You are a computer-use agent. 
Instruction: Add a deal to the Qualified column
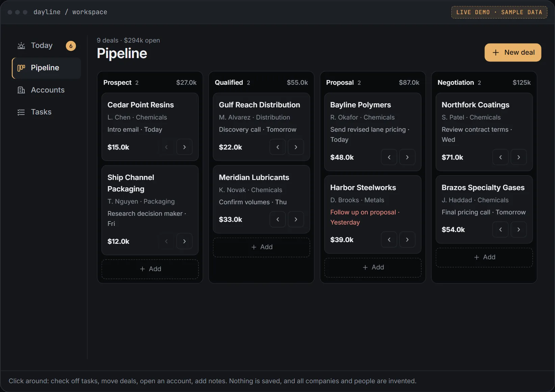tap(262, 247)
